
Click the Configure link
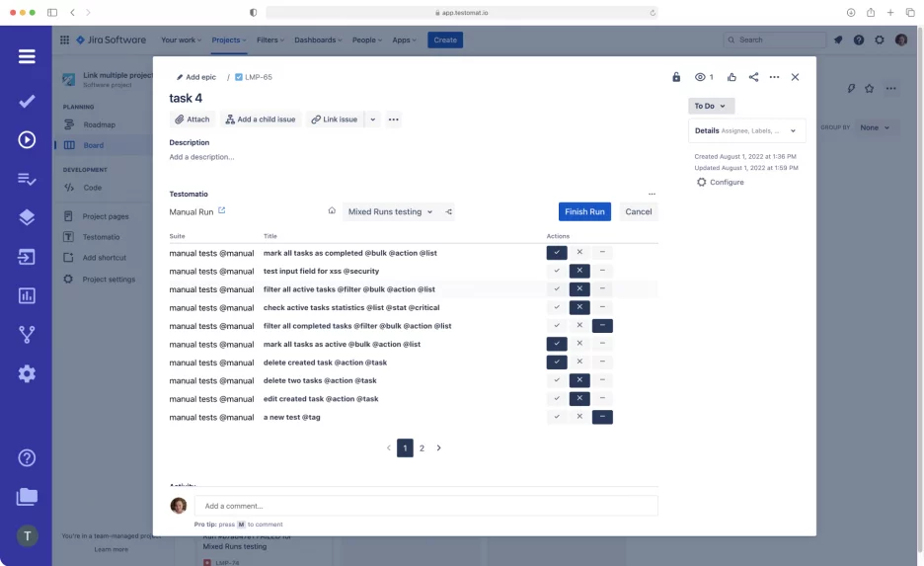click(x=720, y=182)
